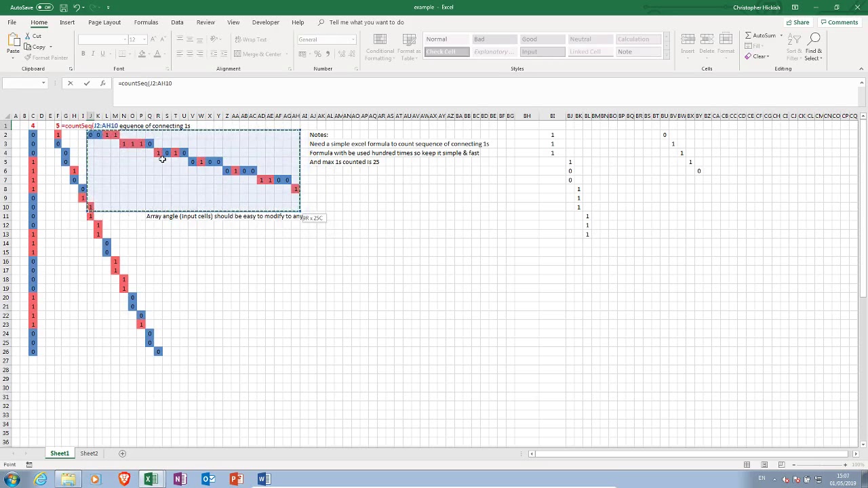Image resolution: width=868 pixels, height=488 pixels.
Task: Collapse the ribbon with chevron
Action: [x=861, y=68]
